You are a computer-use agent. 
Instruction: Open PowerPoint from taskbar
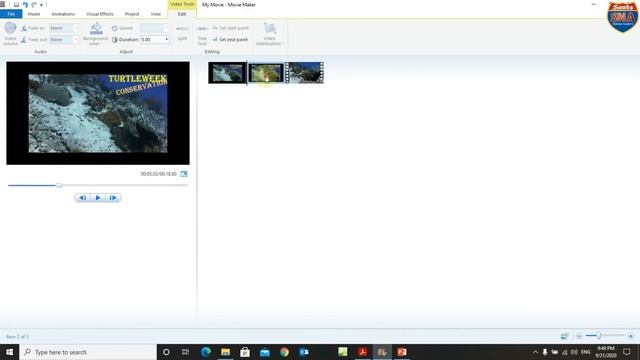[x=402, y=352]
